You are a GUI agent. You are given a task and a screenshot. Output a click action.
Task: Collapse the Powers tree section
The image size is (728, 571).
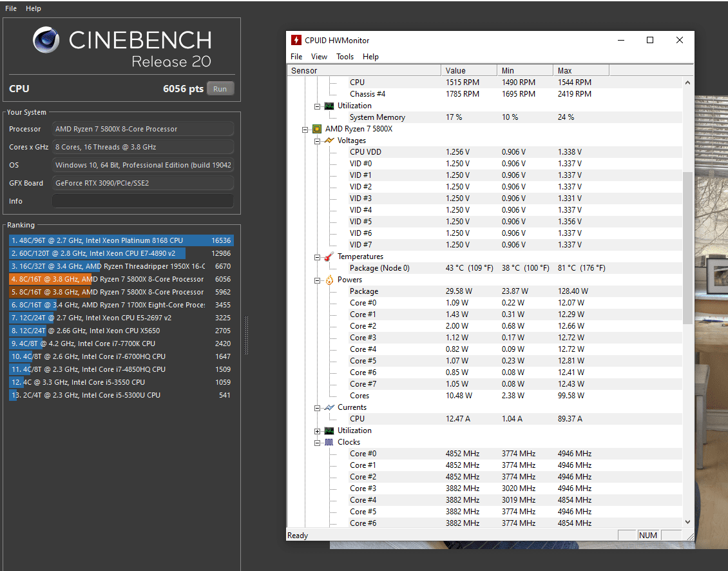[x=317, y=280]
